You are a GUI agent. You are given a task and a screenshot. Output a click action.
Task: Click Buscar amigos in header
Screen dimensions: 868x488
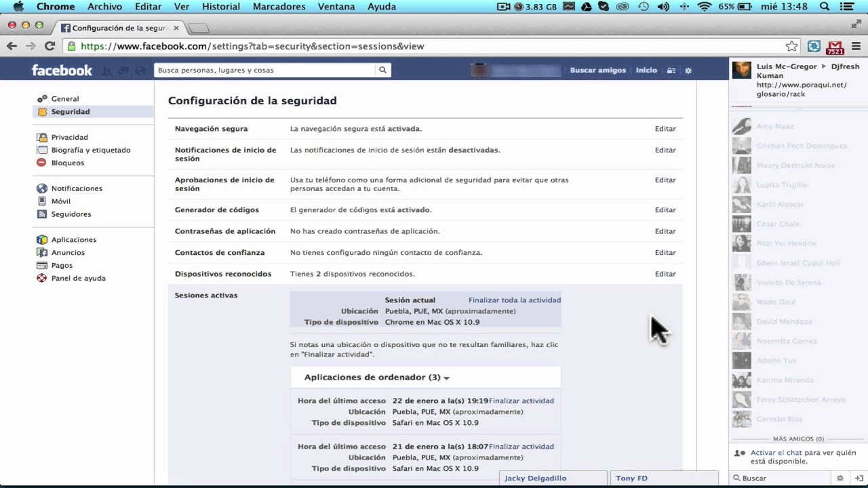click(x=598, y=70)
